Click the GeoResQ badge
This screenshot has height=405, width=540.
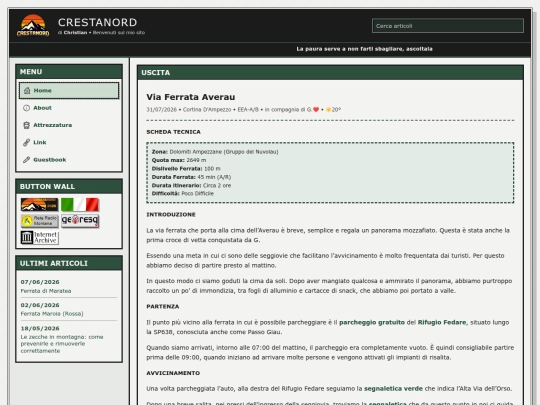pos(80,221)
